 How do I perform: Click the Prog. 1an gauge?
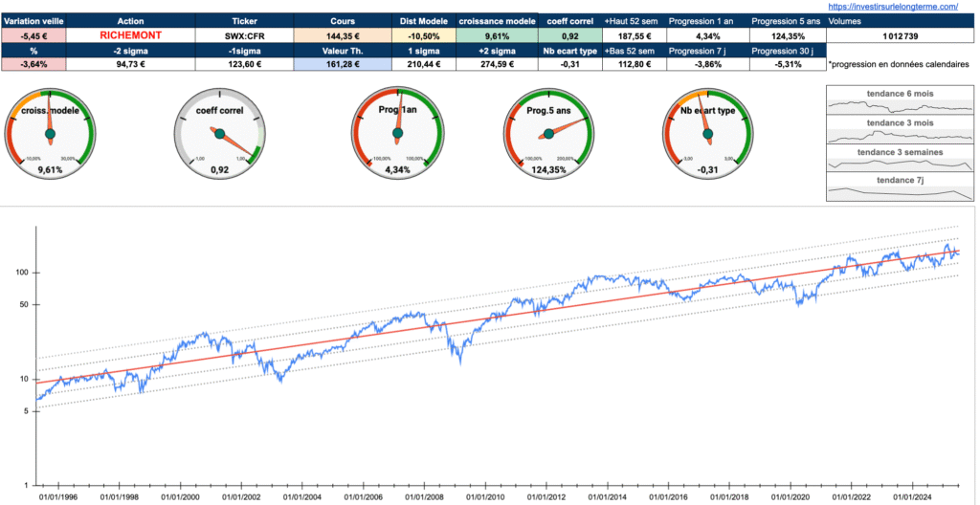(x=397, y=133)
